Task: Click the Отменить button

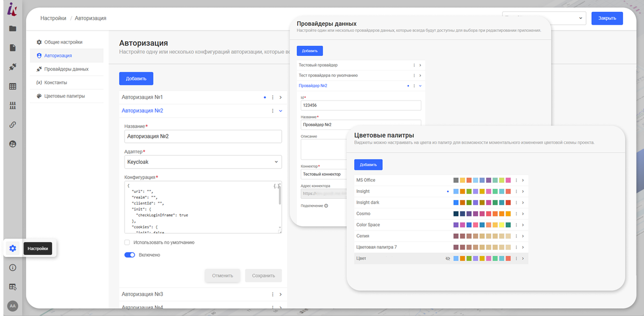Action: (x=222, y=276)
